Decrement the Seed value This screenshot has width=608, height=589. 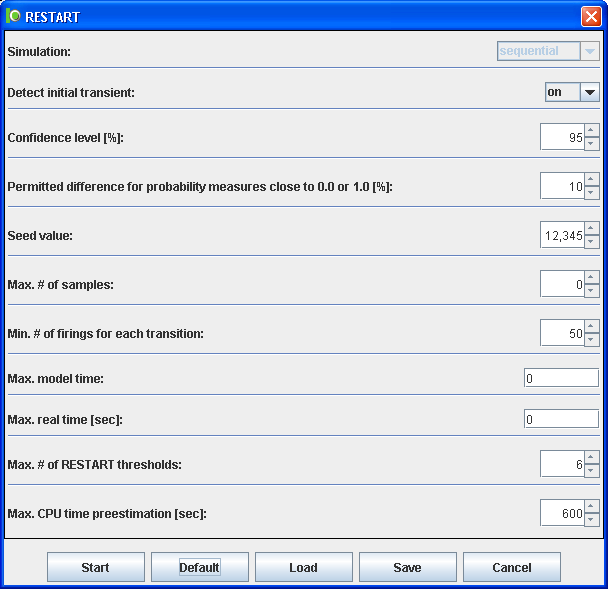pyautogui.click(x=591, y=241)
